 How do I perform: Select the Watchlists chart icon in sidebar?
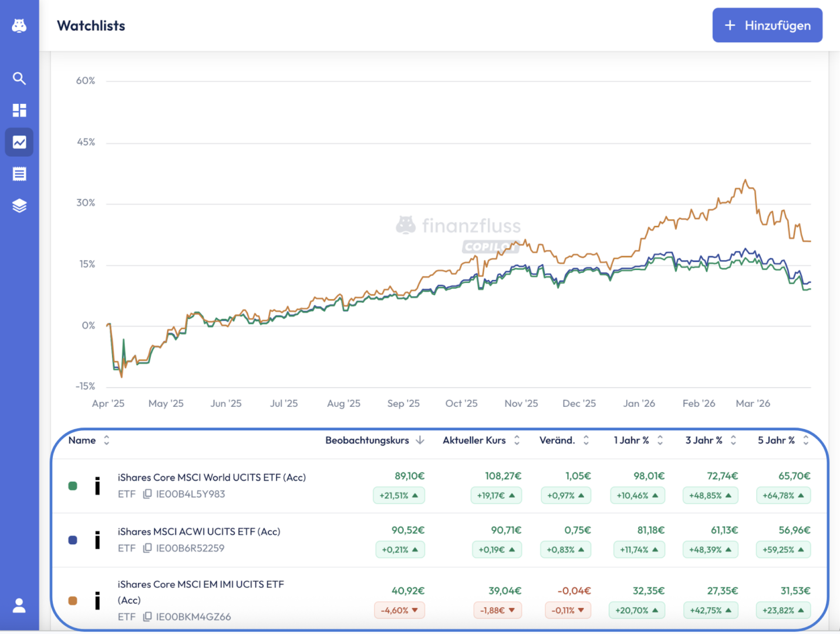(x=19, y=142)
